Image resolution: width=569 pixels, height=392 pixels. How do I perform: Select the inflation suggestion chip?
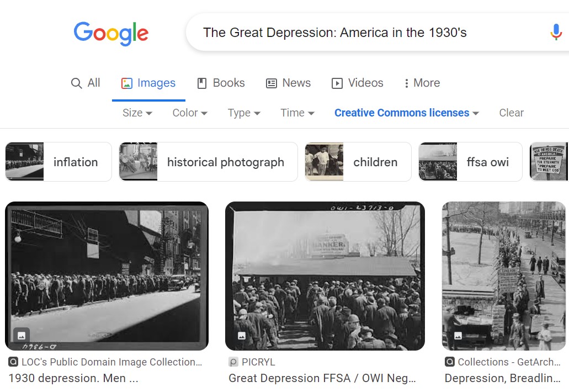tap(59, 162)
